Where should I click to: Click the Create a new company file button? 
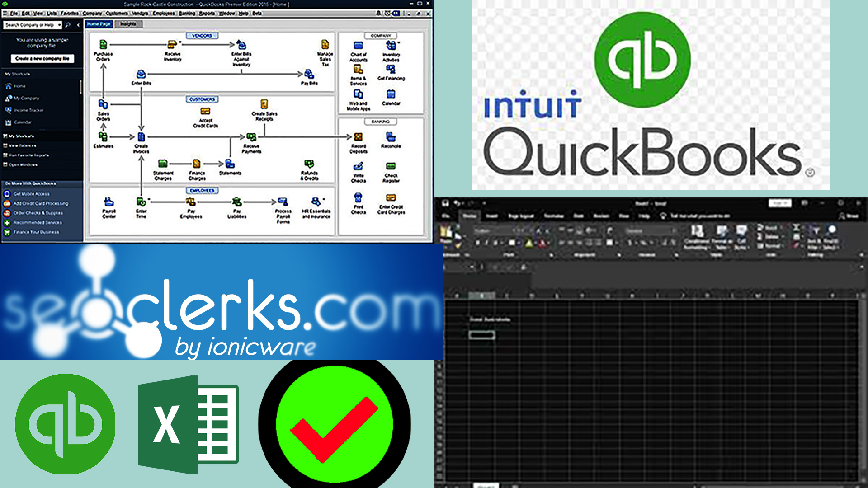tap(42, 59)
